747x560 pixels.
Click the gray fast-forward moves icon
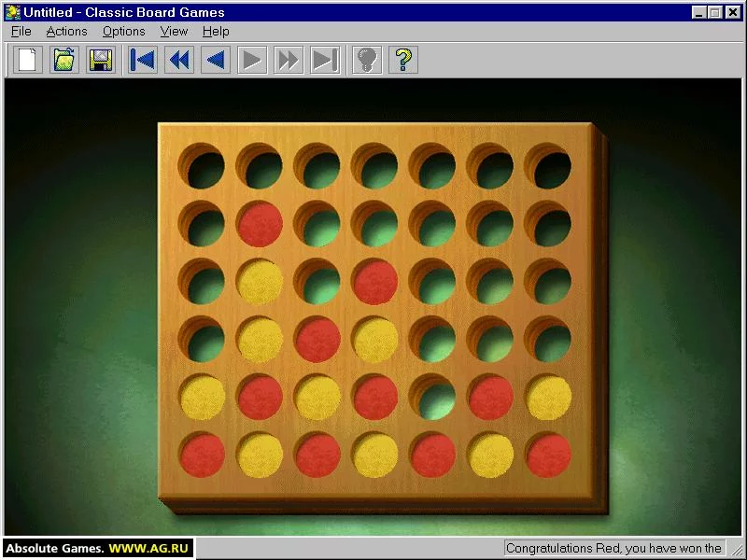(x=289, y=60)
